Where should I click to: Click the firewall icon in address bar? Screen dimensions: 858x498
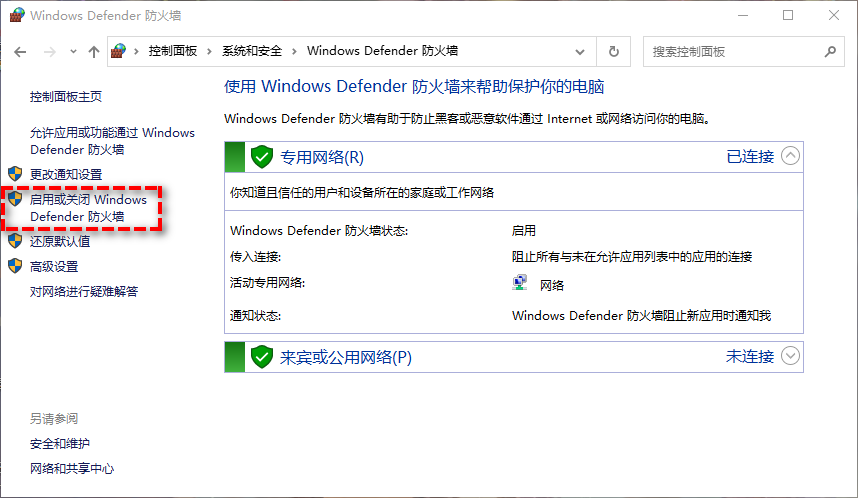[119, 51]
